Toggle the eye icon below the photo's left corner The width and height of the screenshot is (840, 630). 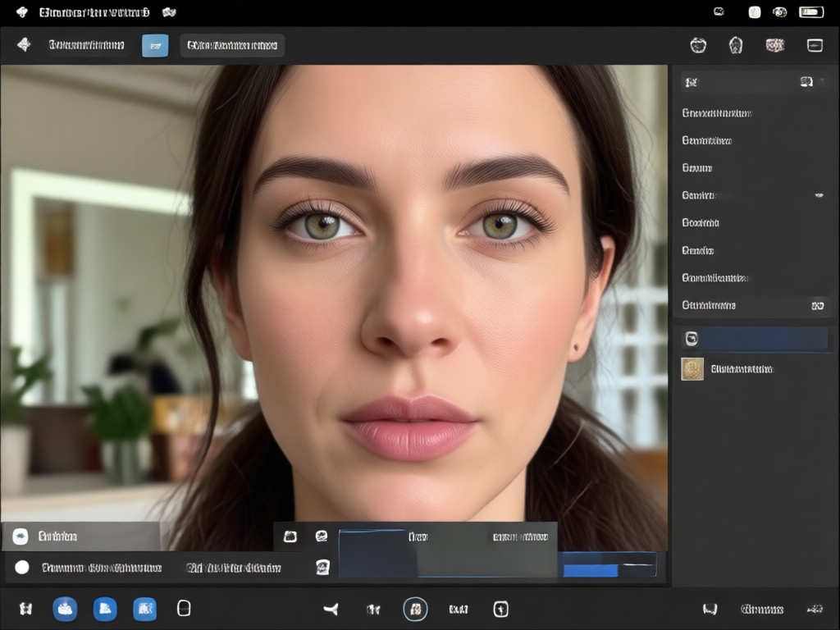[x=21, y=536]
